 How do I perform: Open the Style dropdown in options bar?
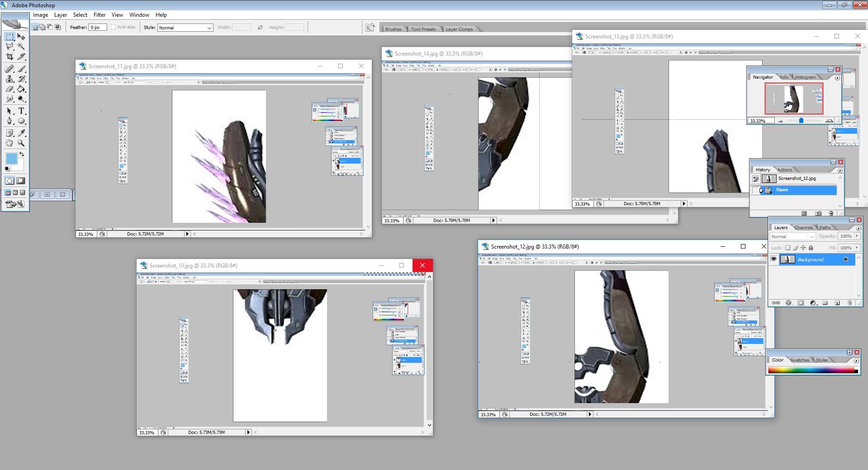point(185,28)
